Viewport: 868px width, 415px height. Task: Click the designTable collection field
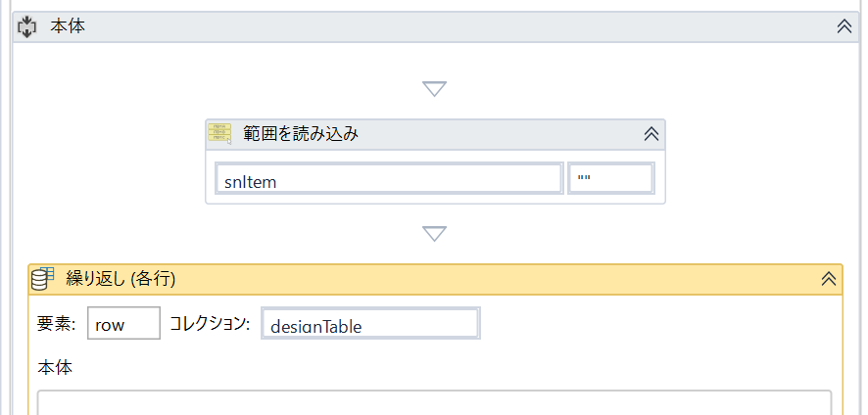click(370, 324)
